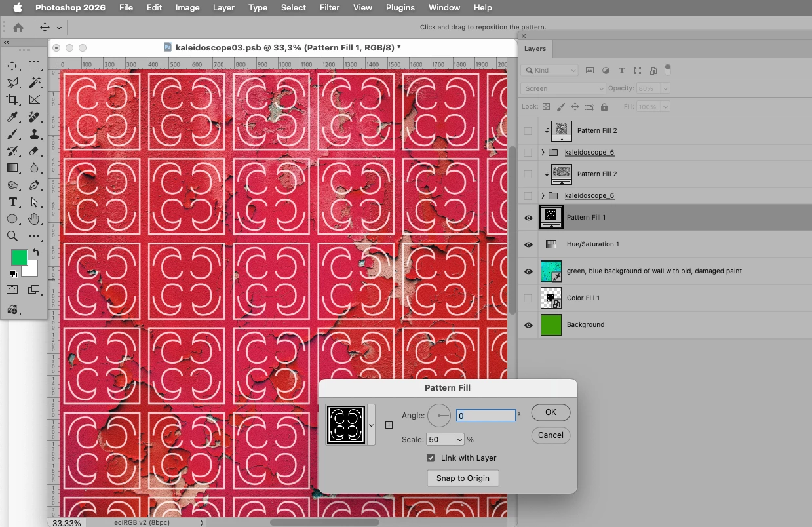Image resolution: width=812 pixels, height=527 pixels.
Task: Open the Move tool preset picker arrow
Action: [59, 28]
